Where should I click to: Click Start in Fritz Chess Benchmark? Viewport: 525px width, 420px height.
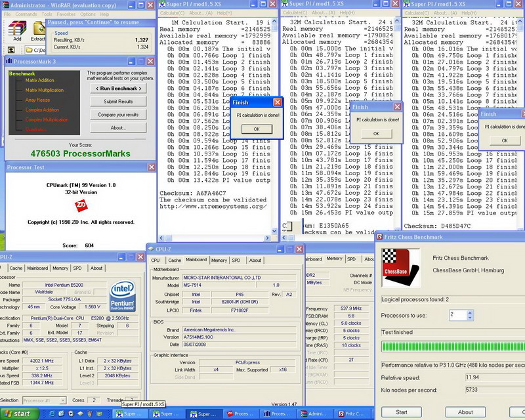tap(402, 412)
